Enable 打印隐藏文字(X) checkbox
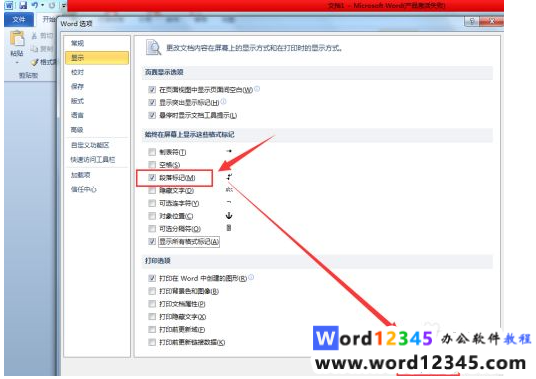This screenshot has height=379, width=536. click(152, 317)
